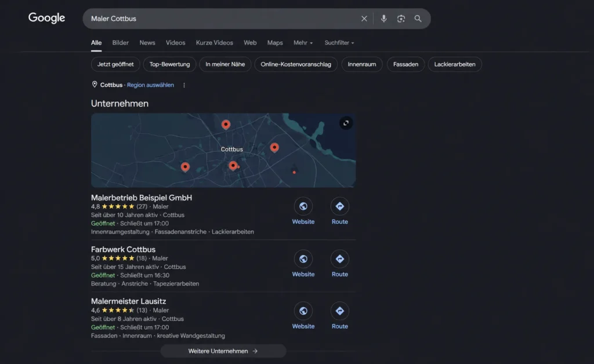Select the northern map pin above Cottbus
The height and width of the screenshot is (364, 594).
(226, 125)
